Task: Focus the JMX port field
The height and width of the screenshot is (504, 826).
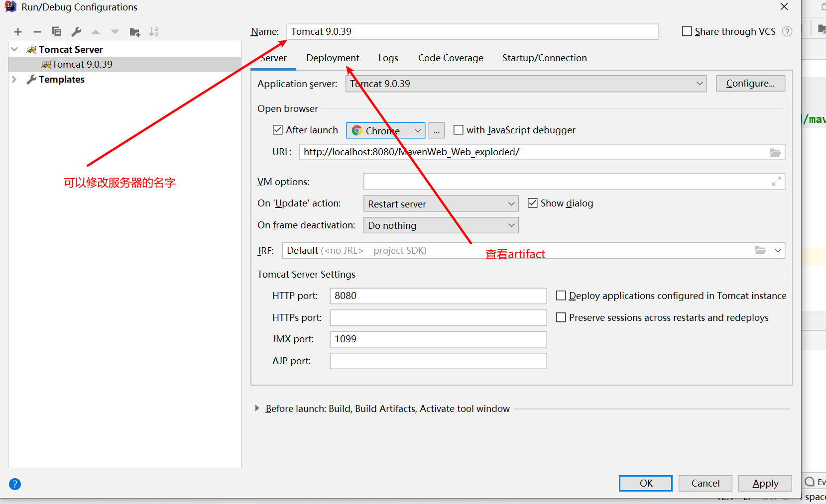Action: pyautogui.click(x=438, y=339)
